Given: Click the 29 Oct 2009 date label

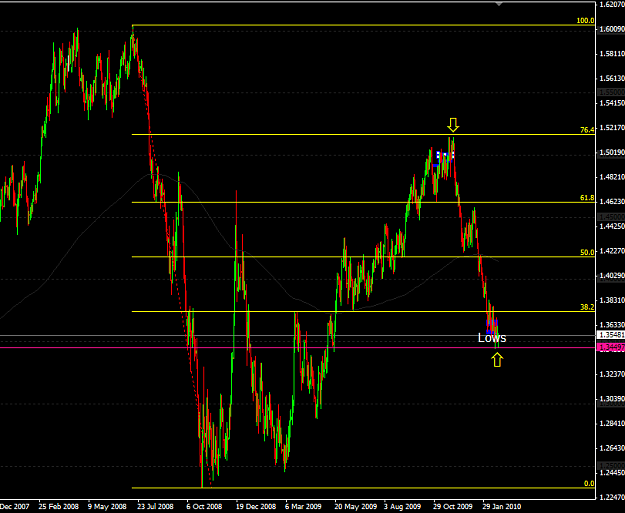Looking at the screenshot, I should point(453,507).
